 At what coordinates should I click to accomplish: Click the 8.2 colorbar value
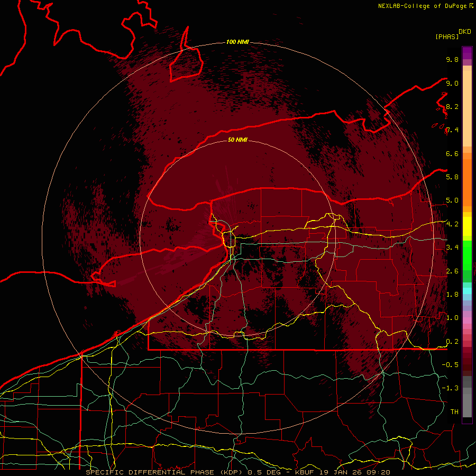452,106
